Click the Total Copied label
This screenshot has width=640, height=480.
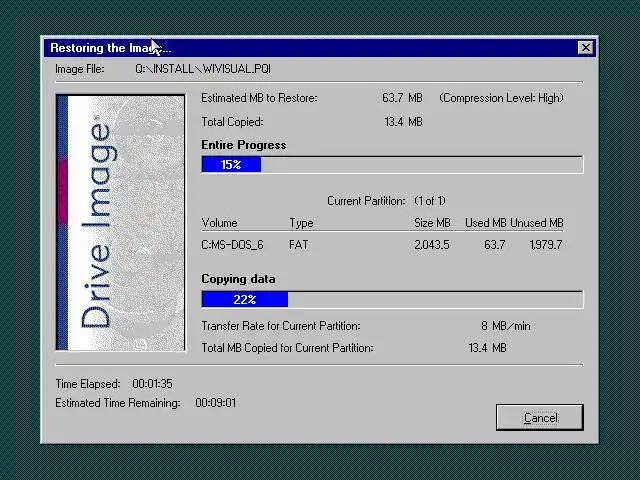click(x=232, y=122)
